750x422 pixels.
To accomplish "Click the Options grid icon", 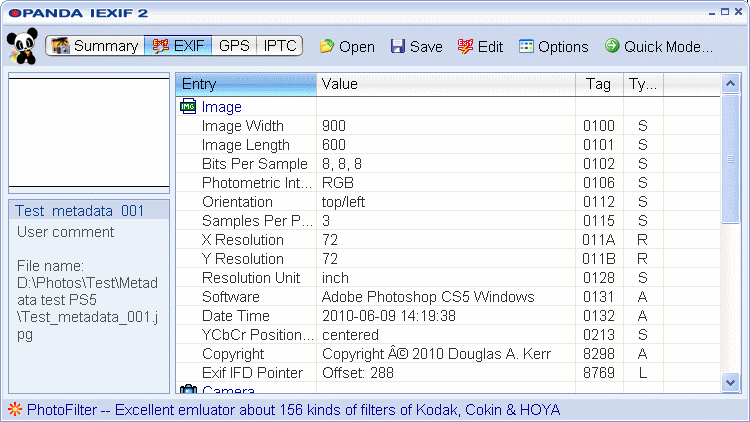I will 526,46.
